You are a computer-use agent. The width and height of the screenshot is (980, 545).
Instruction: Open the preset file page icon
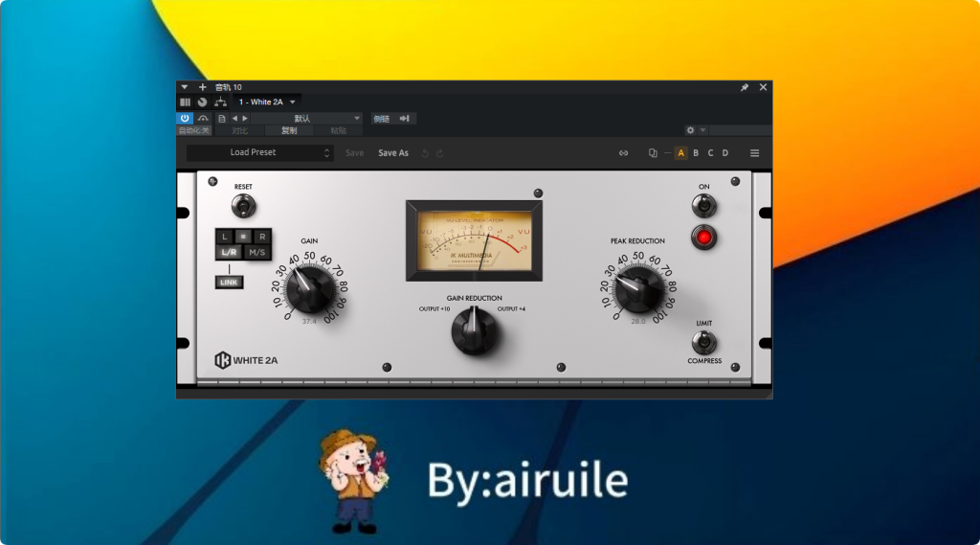[222, 118]
